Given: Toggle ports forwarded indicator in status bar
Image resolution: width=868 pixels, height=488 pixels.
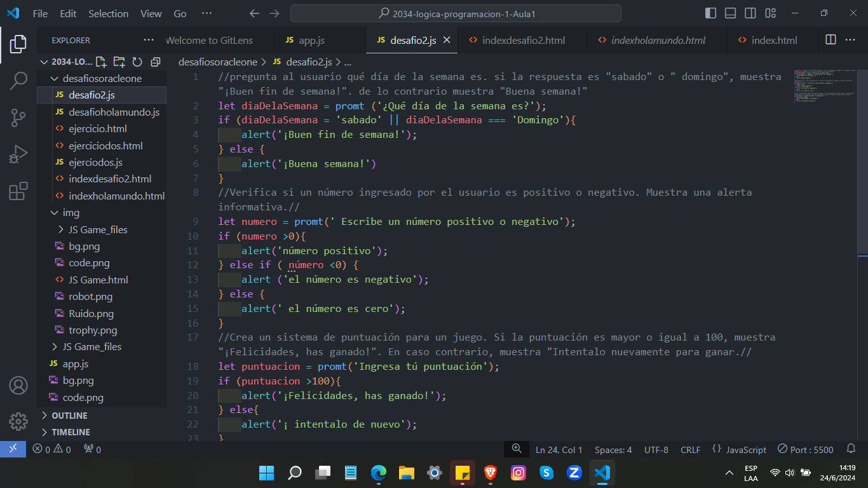Looking at the screenshot, I should tap(92, 449).
